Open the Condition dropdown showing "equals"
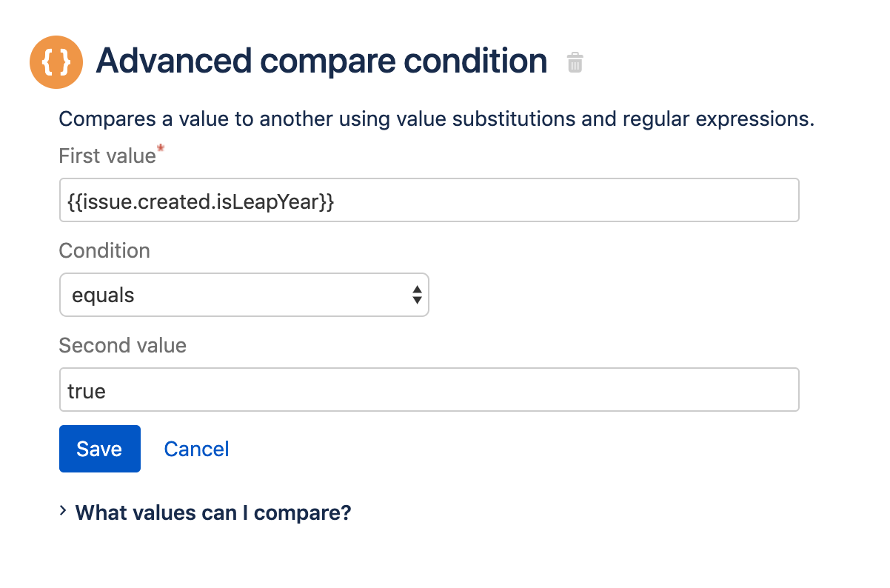The height and width of the screenshot is (588, 890). [x=244, y=295]
